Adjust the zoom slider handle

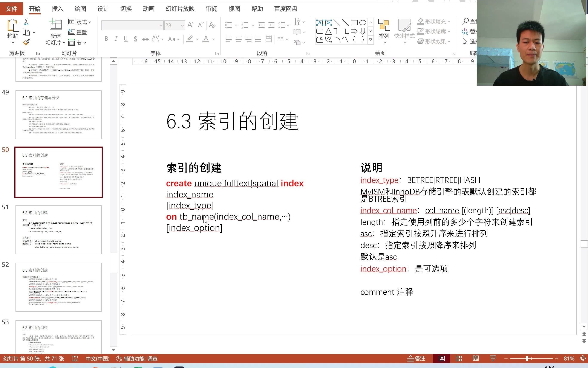[x=527, y=359]
